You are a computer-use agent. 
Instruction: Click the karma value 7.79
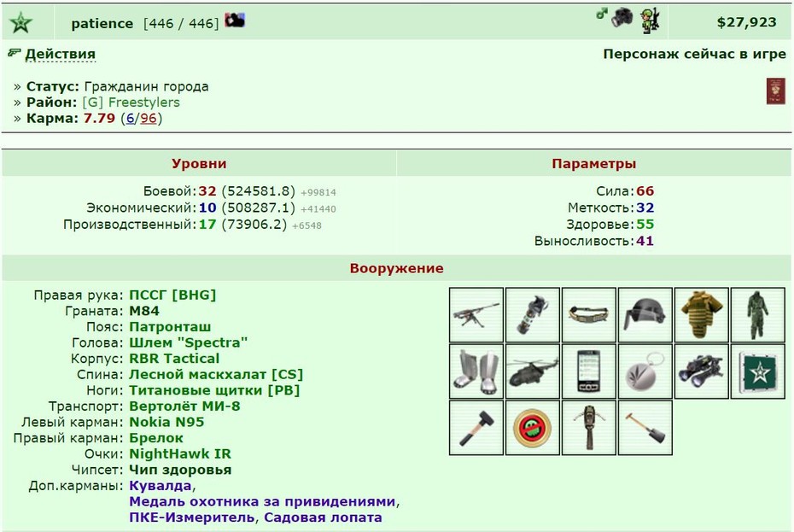point(99,119)
